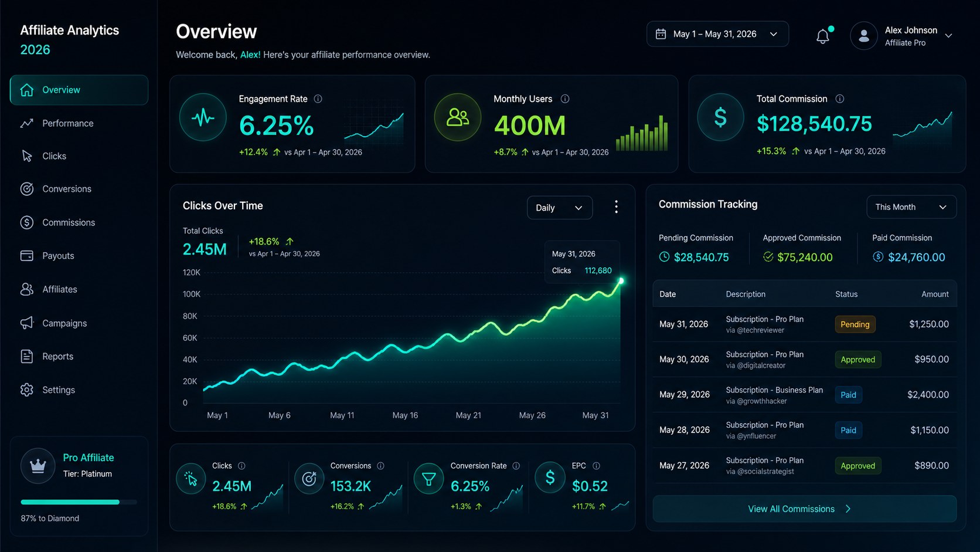980x552 pixels.
Task: Click the Pro Affiliate crown icon
Action: tap(38, 466)
